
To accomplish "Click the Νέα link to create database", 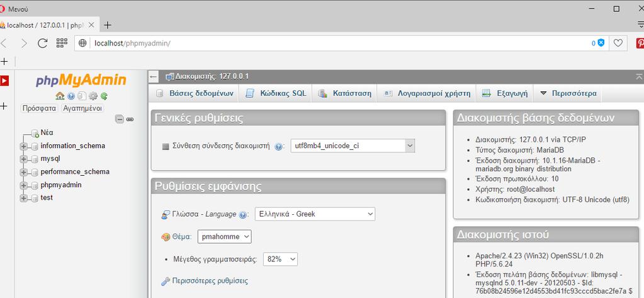I will (47, 133).
